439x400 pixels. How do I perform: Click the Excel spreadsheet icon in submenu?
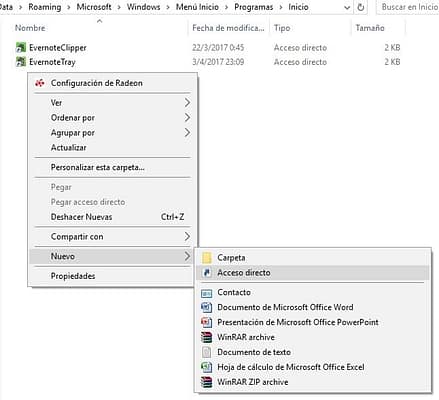pyautogui.click(x=207, y=367)
